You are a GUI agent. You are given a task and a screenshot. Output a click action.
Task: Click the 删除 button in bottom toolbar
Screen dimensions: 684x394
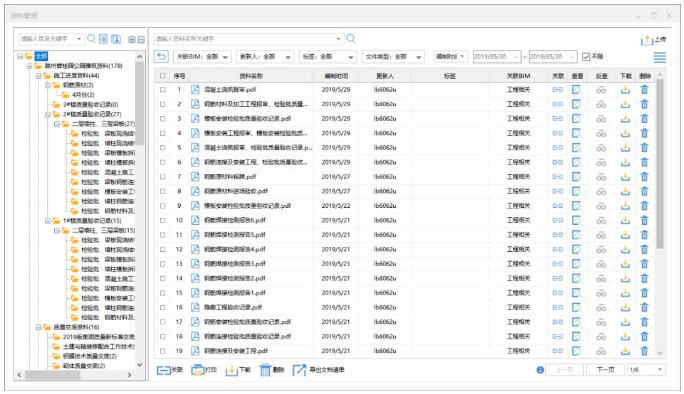[272, 370]
